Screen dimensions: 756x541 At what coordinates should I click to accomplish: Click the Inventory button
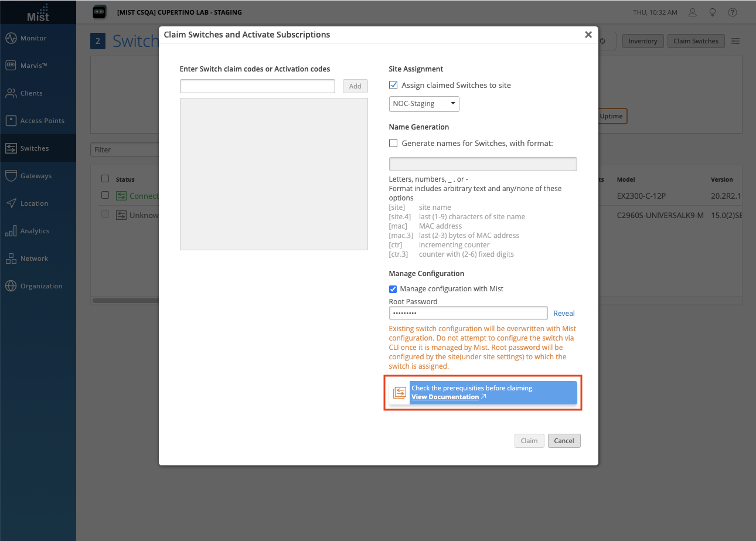coord(643,41)
